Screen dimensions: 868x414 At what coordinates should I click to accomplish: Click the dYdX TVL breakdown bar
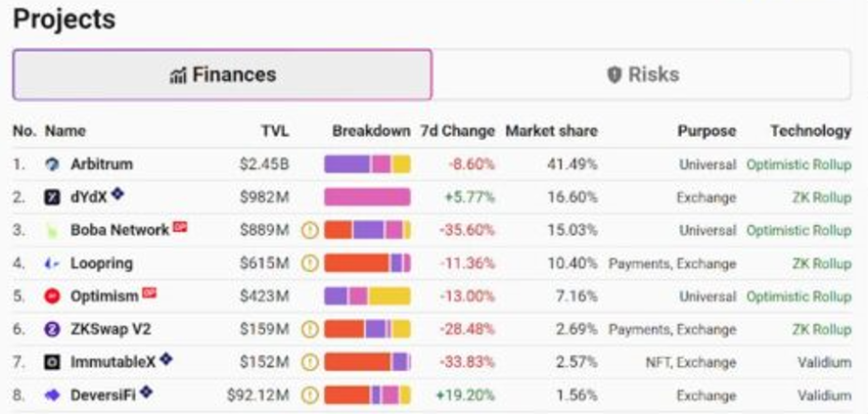367,198
